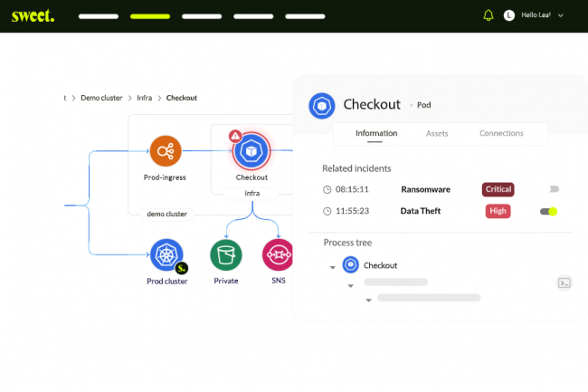The height and width of the screenshot is (392, 588).
Task: Toggle the Ransomware incident switch
Action: (554, 189)
